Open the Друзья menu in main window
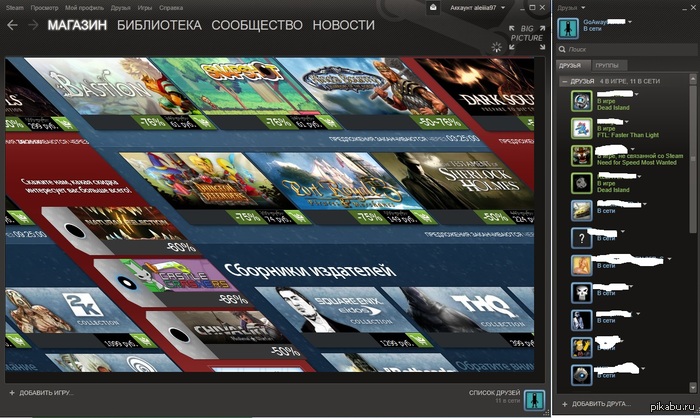The image size is (700, 418). 121,8
